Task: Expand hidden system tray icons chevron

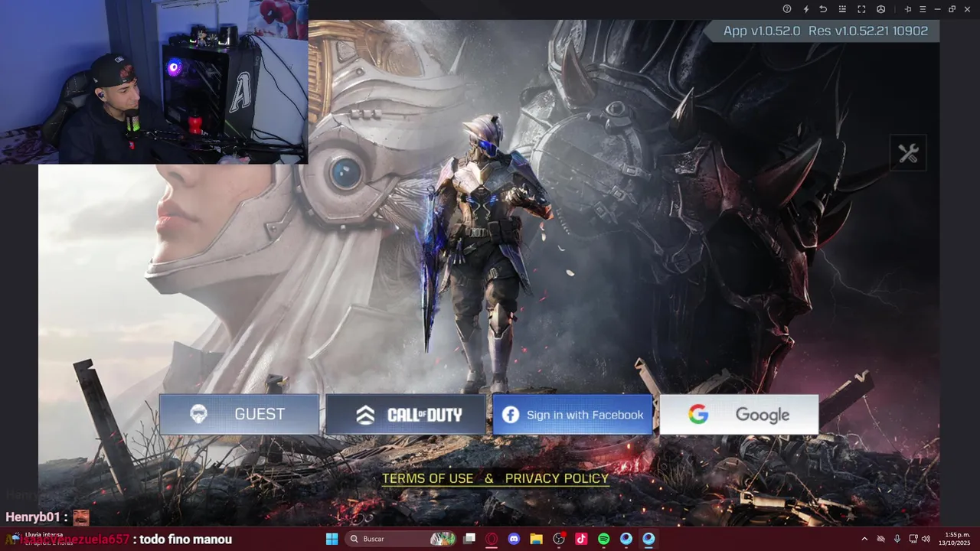Action: [864, 539]
